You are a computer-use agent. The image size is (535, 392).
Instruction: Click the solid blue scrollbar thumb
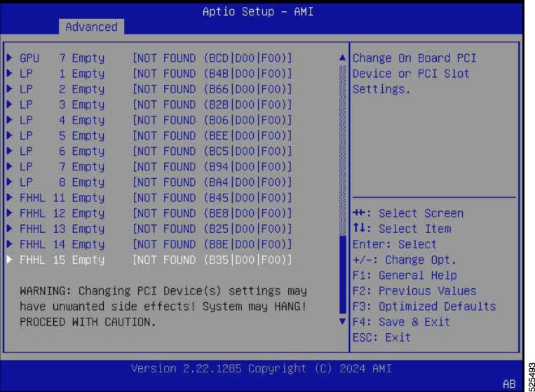[343, 275]
